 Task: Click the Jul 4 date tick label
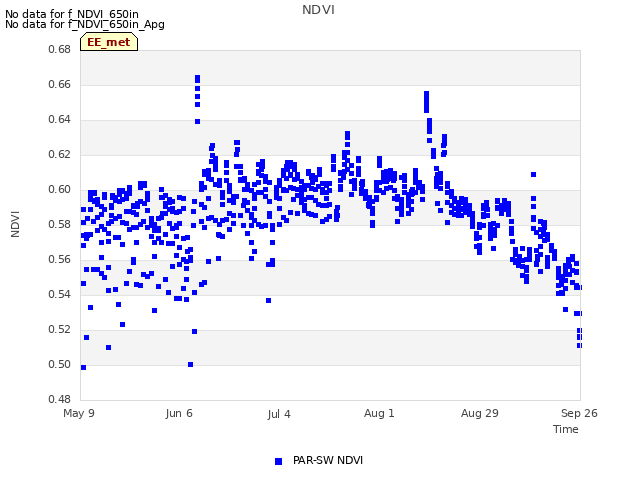point(279,414)
